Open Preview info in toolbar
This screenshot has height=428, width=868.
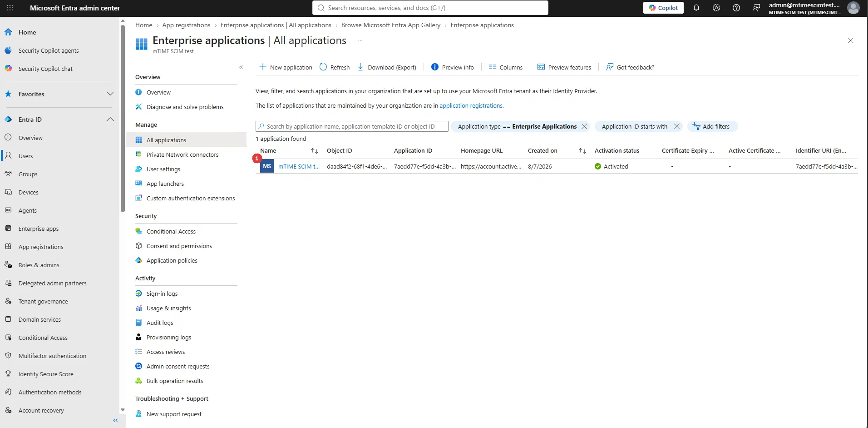(x=452, y=67)
